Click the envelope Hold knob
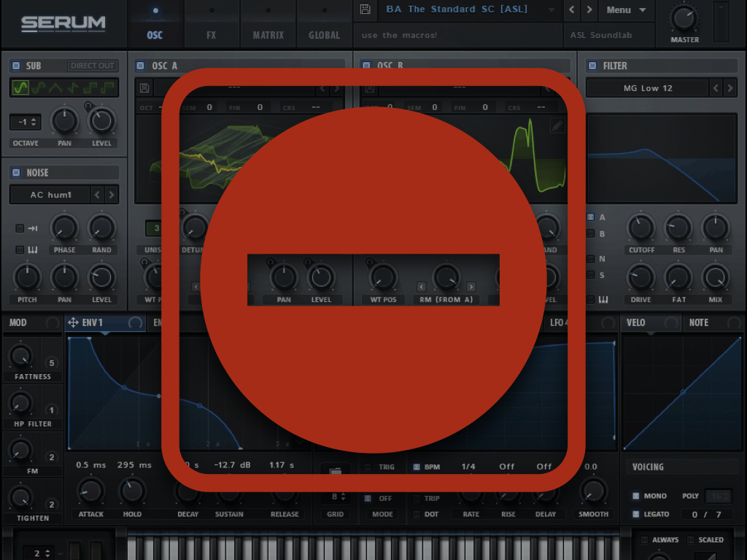 pos(132,491)
